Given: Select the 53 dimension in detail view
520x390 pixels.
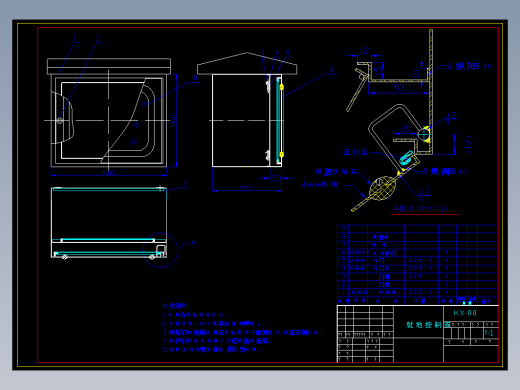Looking at the screenshot, I should pyautogui.click(x=399, y=88).
